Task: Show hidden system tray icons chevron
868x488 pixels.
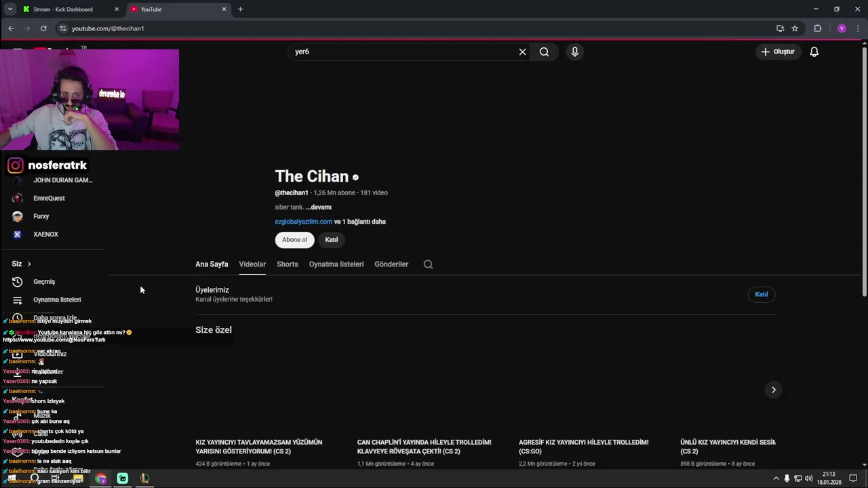Action: (776, 479)
